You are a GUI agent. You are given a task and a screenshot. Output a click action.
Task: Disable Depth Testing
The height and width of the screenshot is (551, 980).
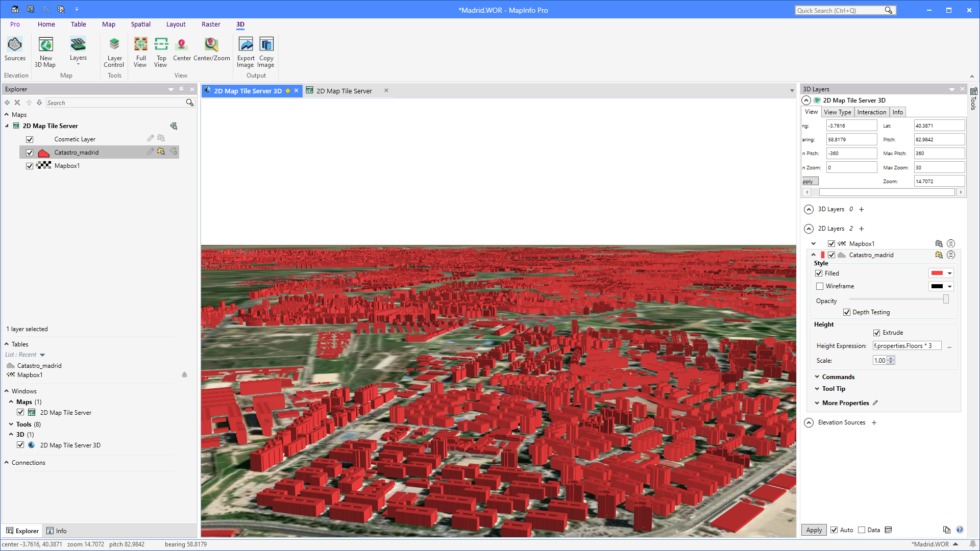pos(848,312)
